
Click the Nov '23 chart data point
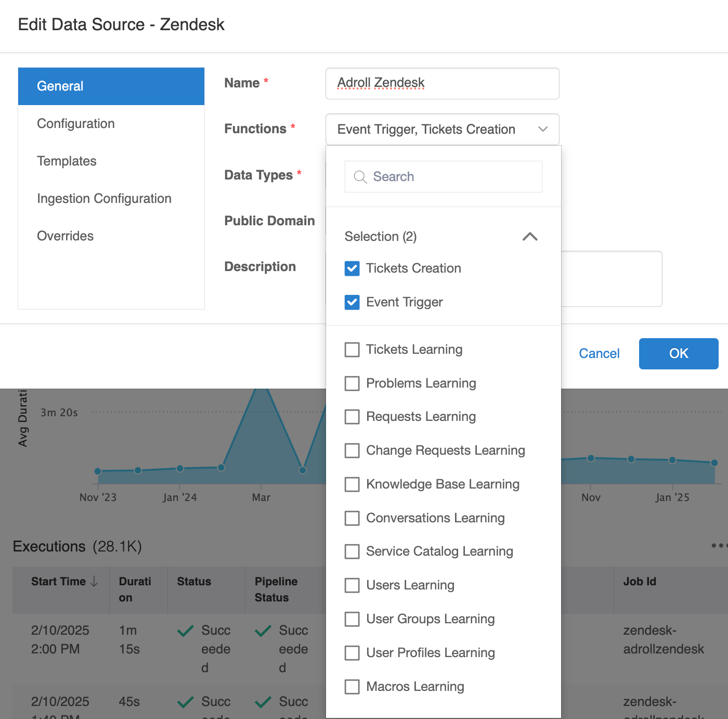point(98,471)
